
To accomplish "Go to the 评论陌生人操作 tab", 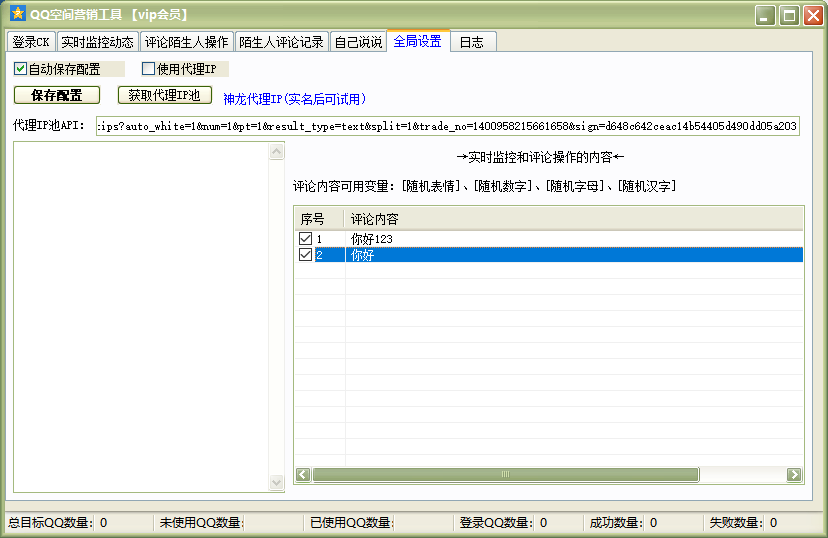I will point(187,42).
